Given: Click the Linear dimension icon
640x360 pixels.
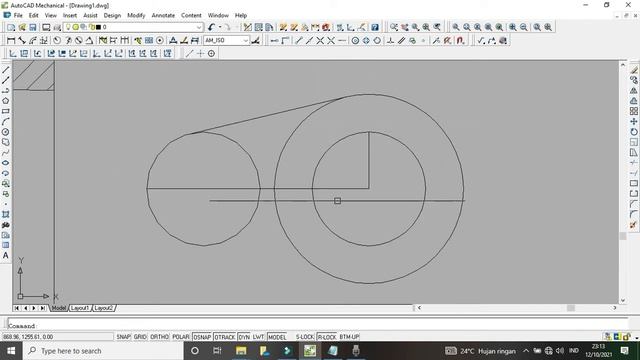Looking at the screenshot, I should click(11, 40).
